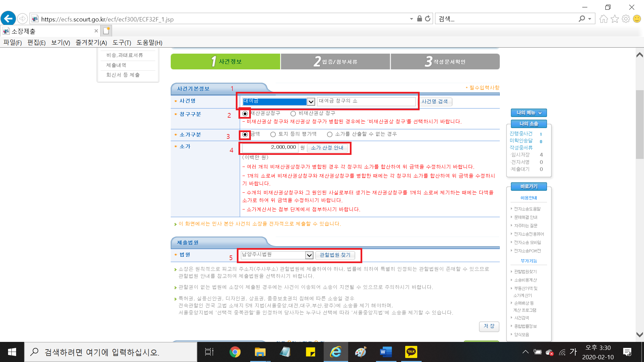This screenshot has width=644, height=362.
Task: Launch KakaoTalk from the taskbar
Action: 411,352
